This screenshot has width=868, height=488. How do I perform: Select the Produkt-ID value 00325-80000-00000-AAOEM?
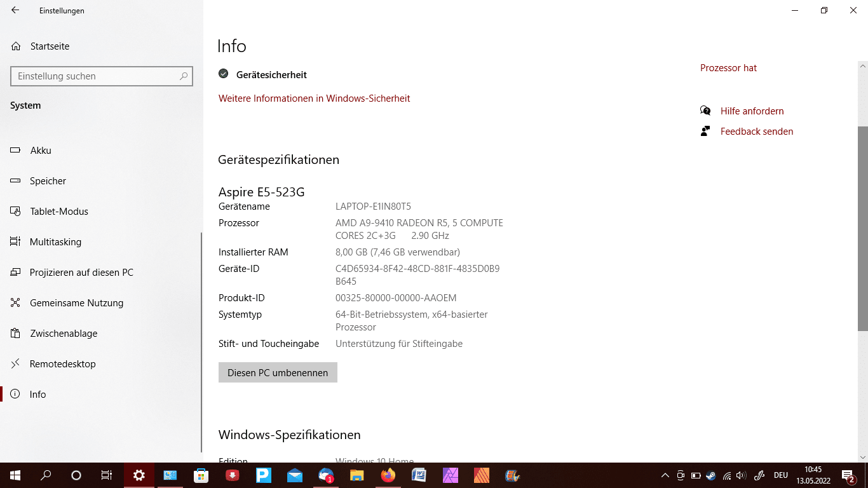click(396, 298)
